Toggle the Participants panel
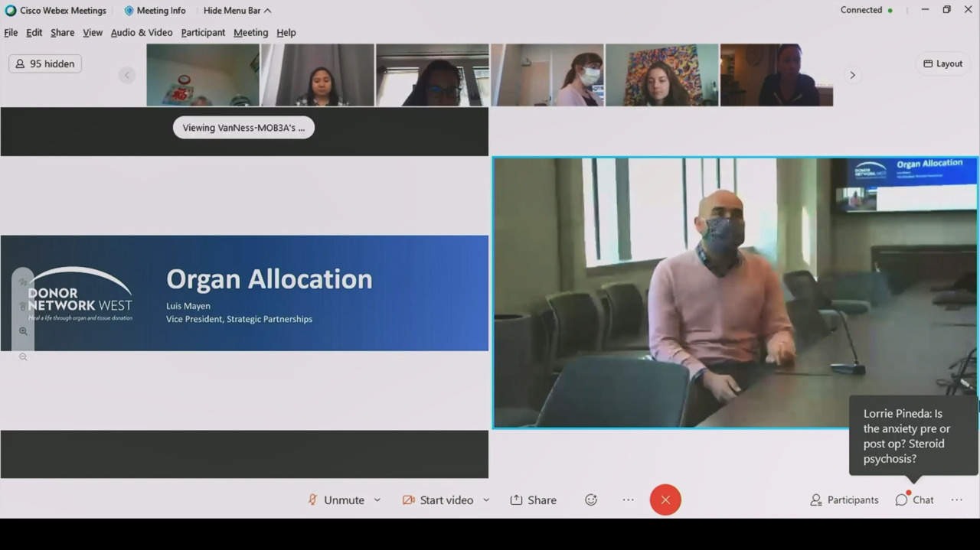This screenshot has height=550, width=980. tap(844, 500)
